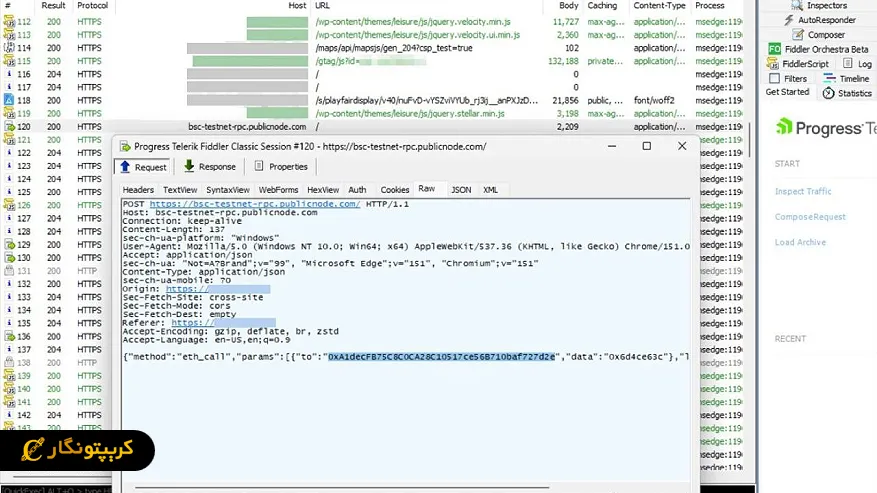Click jquery.velocity.min.js URL in session 112
Screen dimensions: 877x493
pyautogui.click(x=413, y=22)
